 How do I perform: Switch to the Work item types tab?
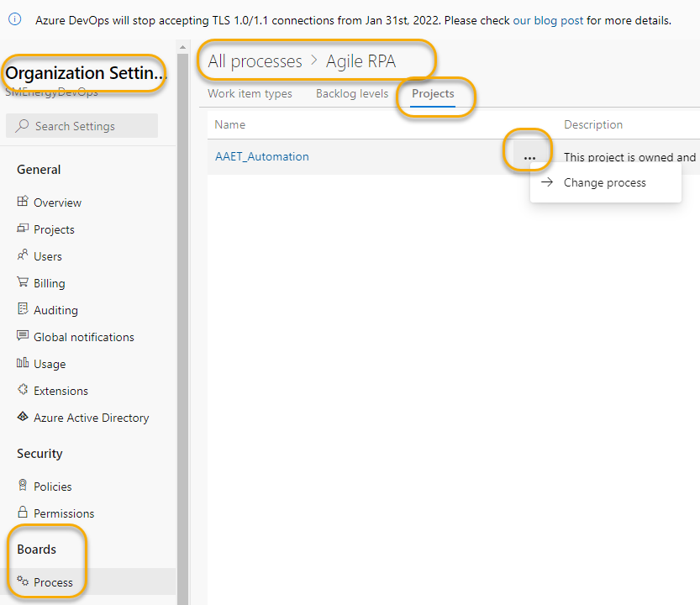250,94
